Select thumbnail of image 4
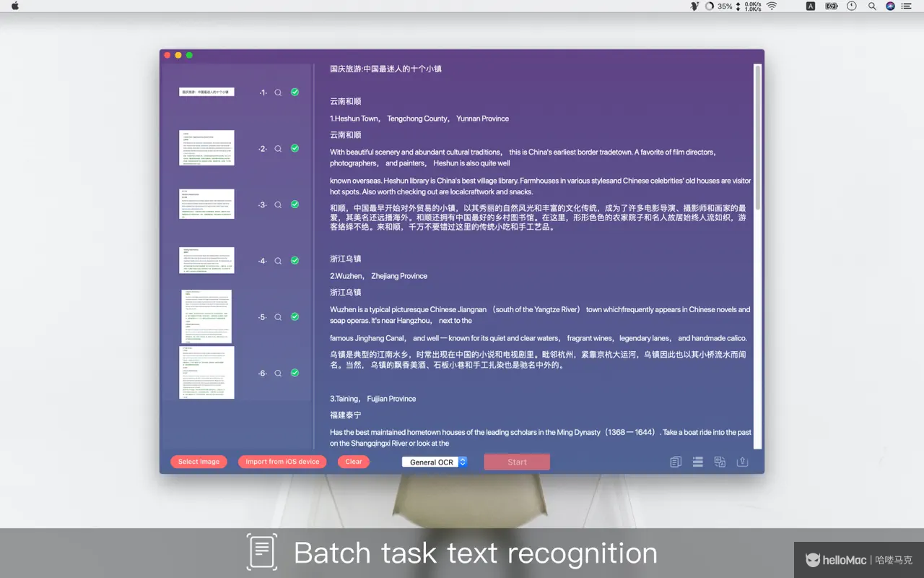 [x=206, y=260]
